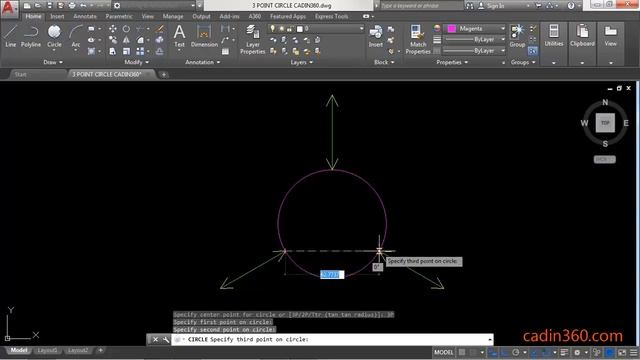Open the AutoCAD application menu
Image resolution: width=640 pixels, height=360 pixels.
tap(9, 9)
